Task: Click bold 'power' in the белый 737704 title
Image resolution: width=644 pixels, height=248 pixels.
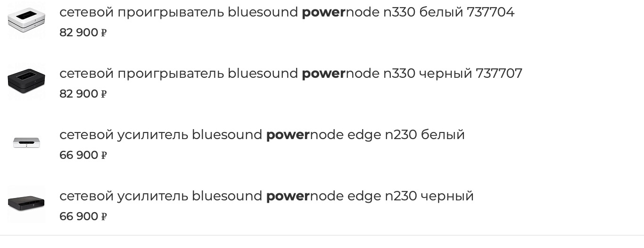Action: 323,13
